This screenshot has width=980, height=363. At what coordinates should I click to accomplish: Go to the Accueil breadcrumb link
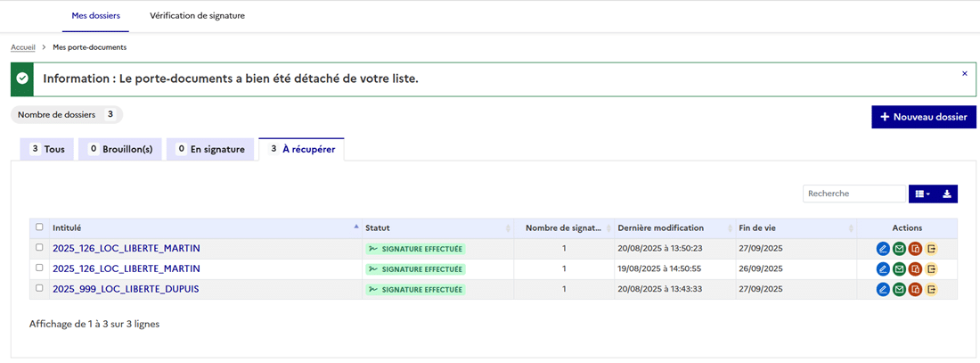coord(23,47)
